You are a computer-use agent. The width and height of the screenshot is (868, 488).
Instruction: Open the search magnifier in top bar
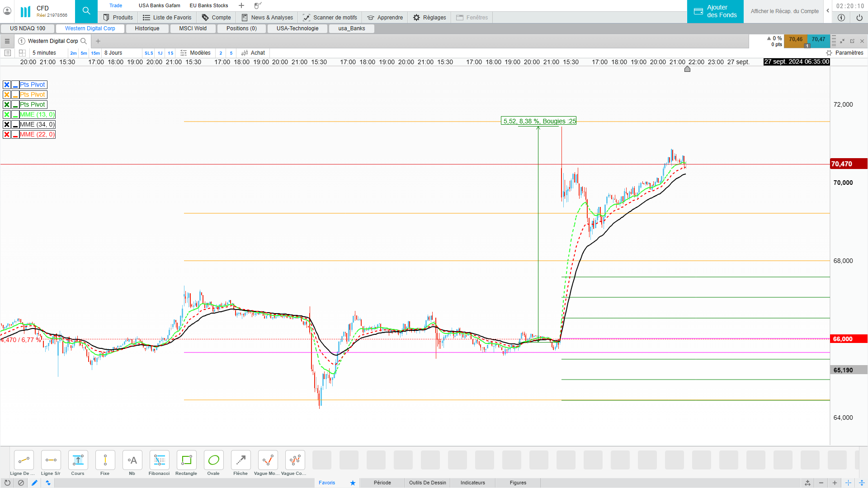pyautogui.click(x=86, y=11)
